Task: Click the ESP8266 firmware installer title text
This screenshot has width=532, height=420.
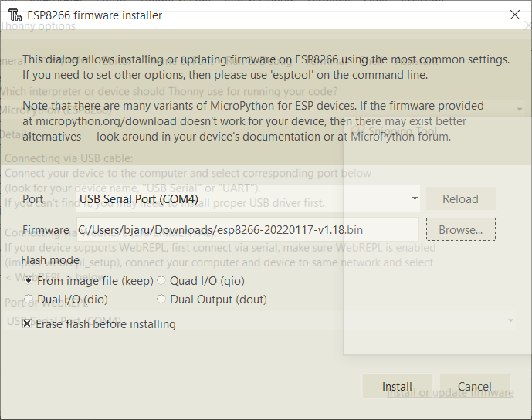Action: [95, 14]
